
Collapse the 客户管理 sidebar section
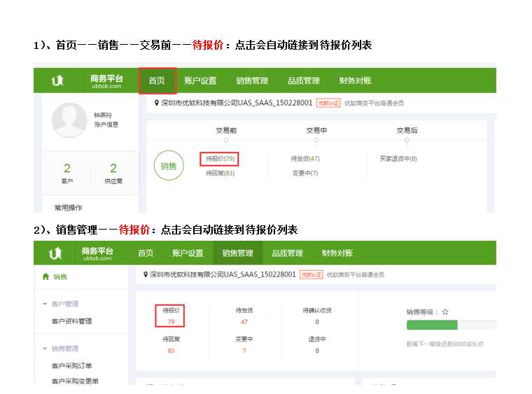point(45,304)
